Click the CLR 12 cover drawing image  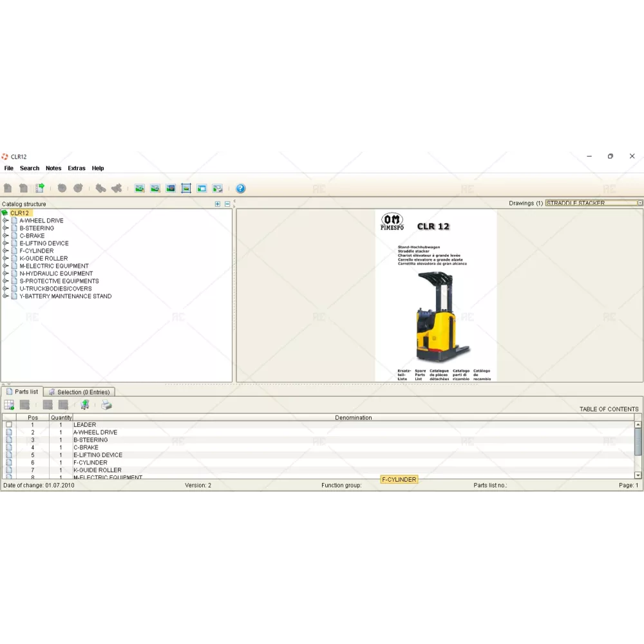pos(435,295)
